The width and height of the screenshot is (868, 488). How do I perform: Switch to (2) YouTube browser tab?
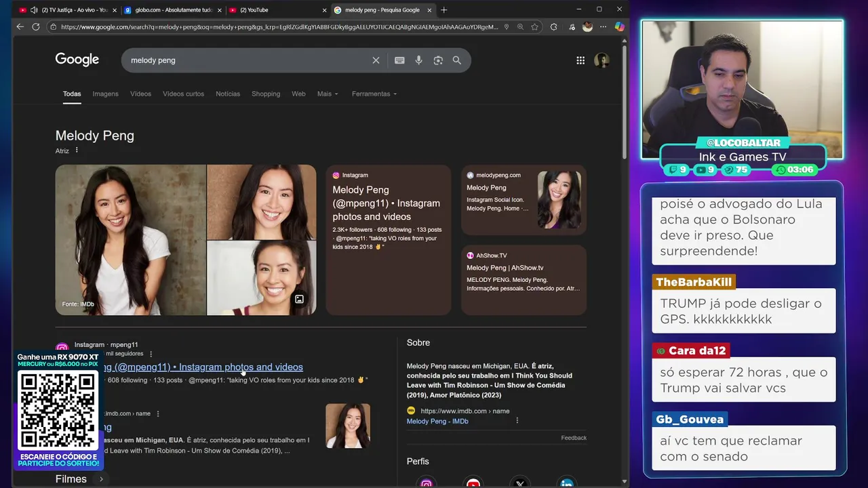277,10
